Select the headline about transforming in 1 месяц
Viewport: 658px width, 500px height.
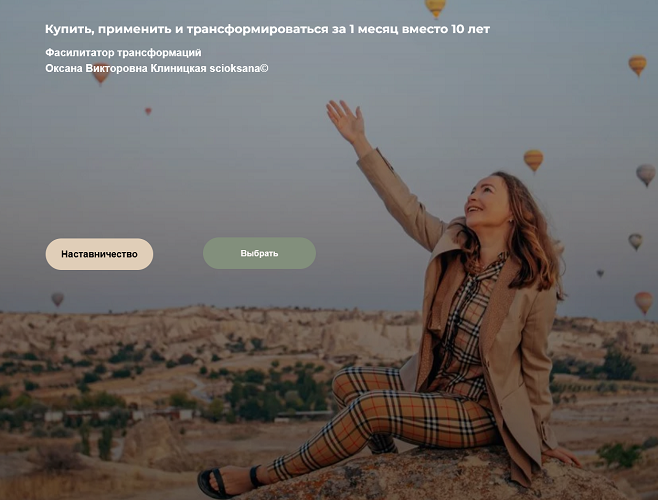(267, 29)
